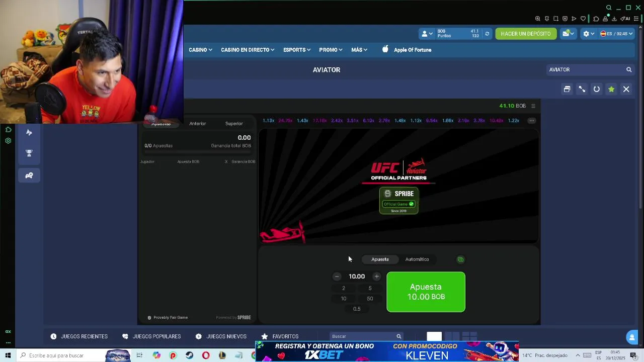Screen dimensions: 644x362
Task: Open the game in a new window
Action: click(x=567, y=89)
